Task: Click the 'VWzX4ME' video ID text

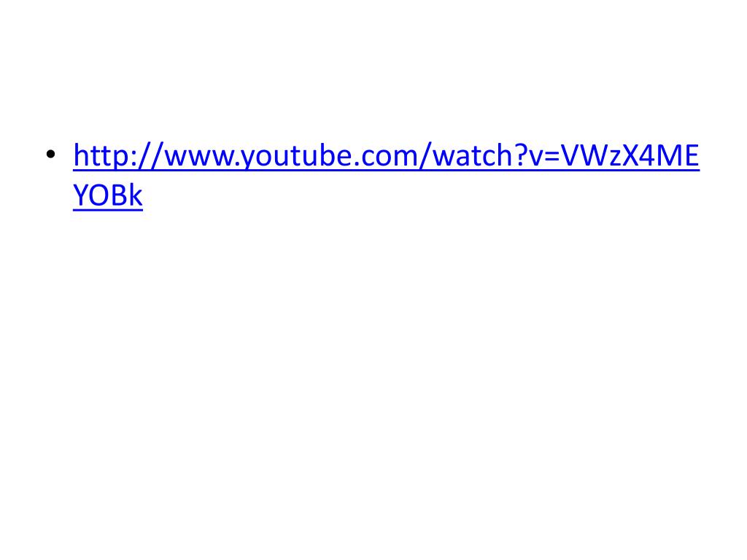Action: point(630,155)
